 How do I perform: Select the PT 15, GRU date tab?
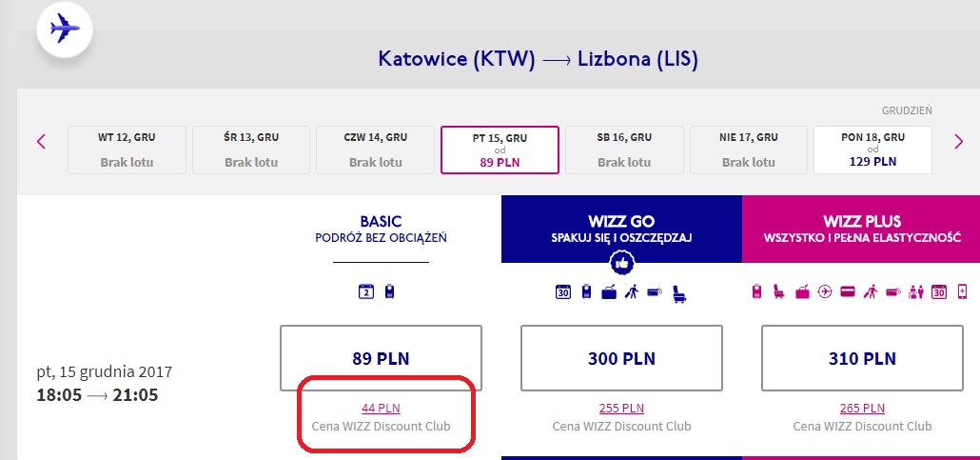[x=499, y=150]
